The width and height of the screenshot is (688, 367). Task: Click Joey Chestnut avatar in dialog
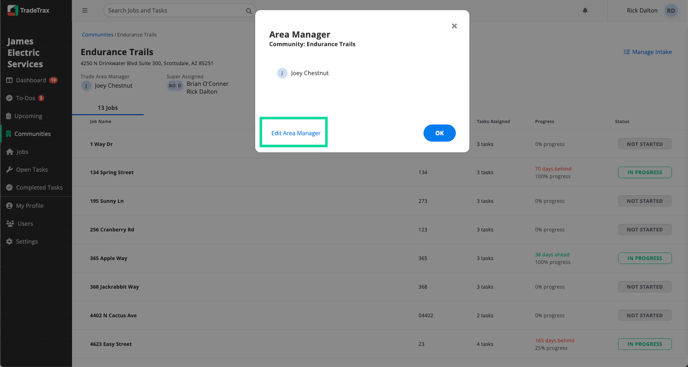point(282,73)
